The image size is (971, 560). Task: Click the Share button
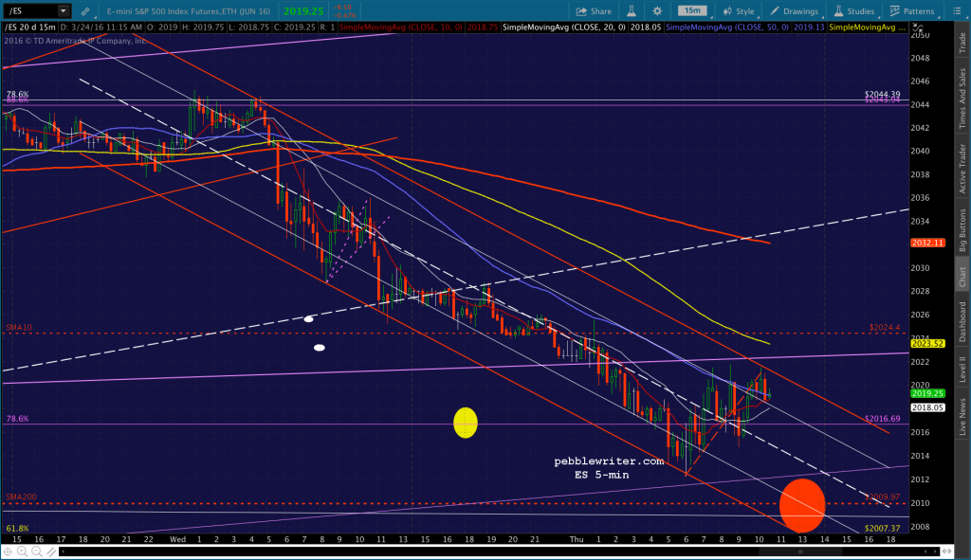tap(594, 11)
